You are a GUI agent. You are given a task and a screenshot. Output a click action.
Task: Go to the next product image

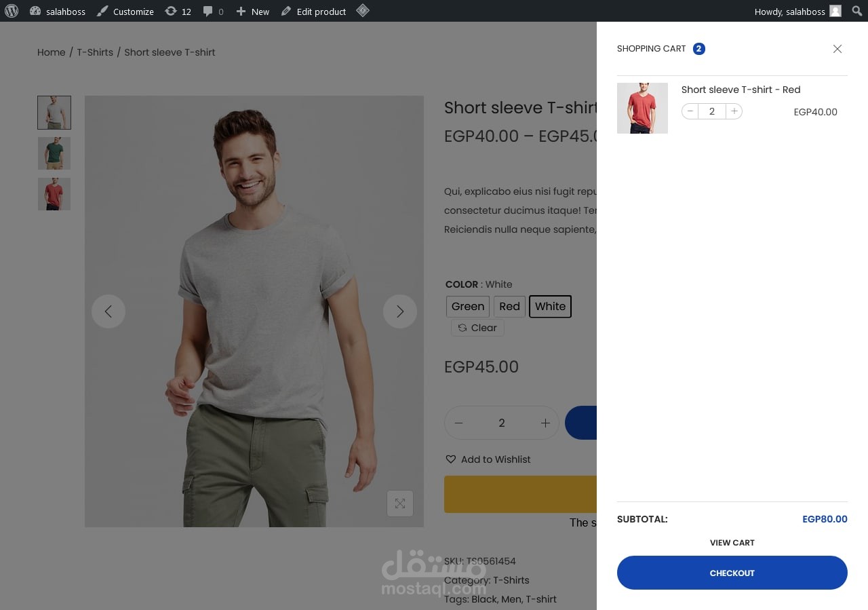tap(400, 311)
